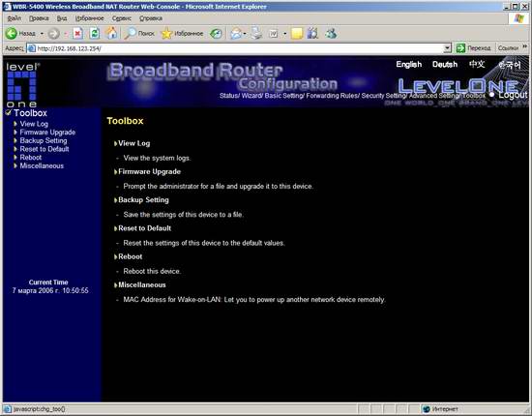Open View Log in main panel
The height and width of the screenshot is (416, 532).
coord(134,143)
